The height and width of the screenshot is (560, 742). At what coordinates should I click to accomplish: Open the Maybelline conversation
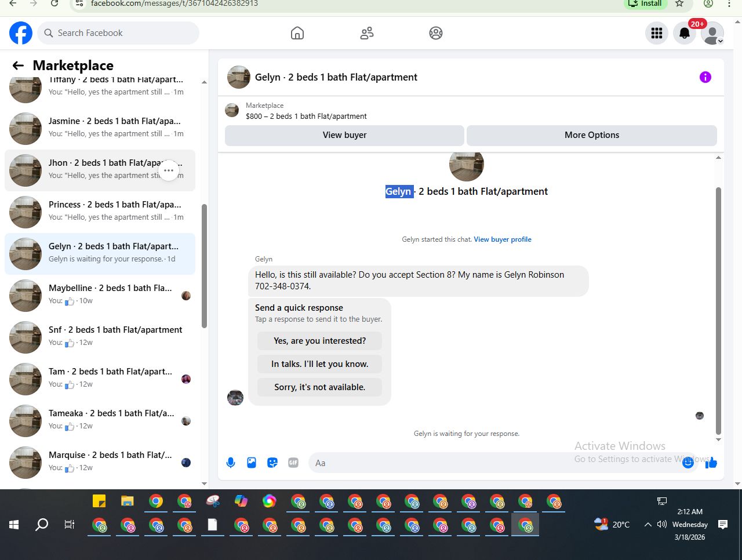point(100,296)
